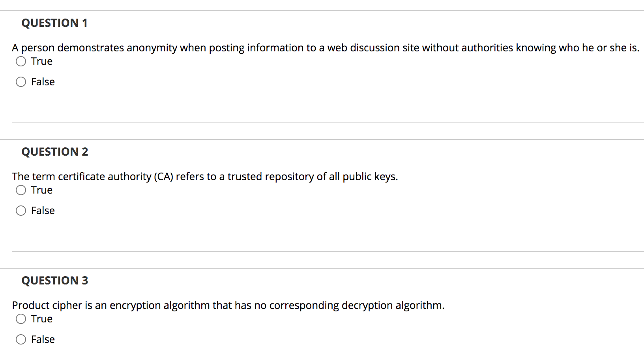This screenshot has width=644, height=354.
Task: Click the divider below Question 2
Action: click(322, 251)
